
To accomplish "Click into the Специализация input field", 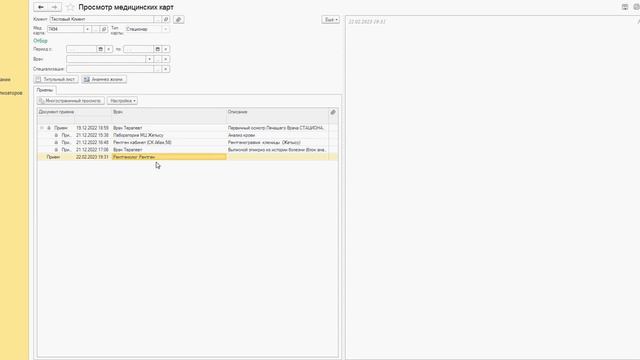I will point(110,69).
